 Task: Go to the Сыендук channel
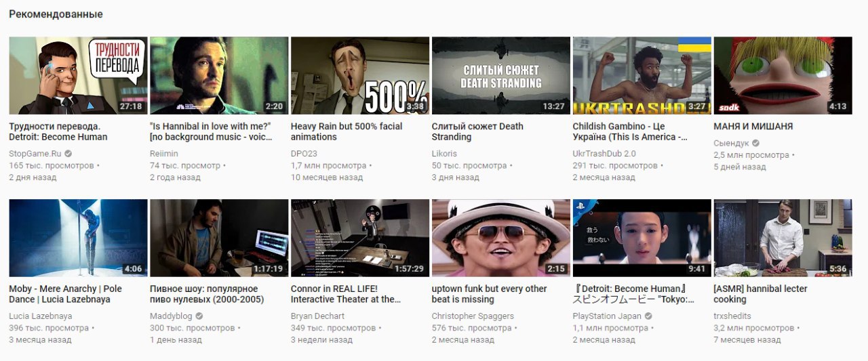click(731, 144)
